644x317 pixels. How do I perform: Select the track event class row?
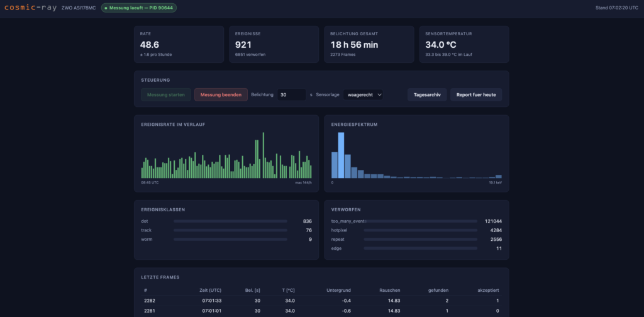pyautogui.click(x=226, y=230)
